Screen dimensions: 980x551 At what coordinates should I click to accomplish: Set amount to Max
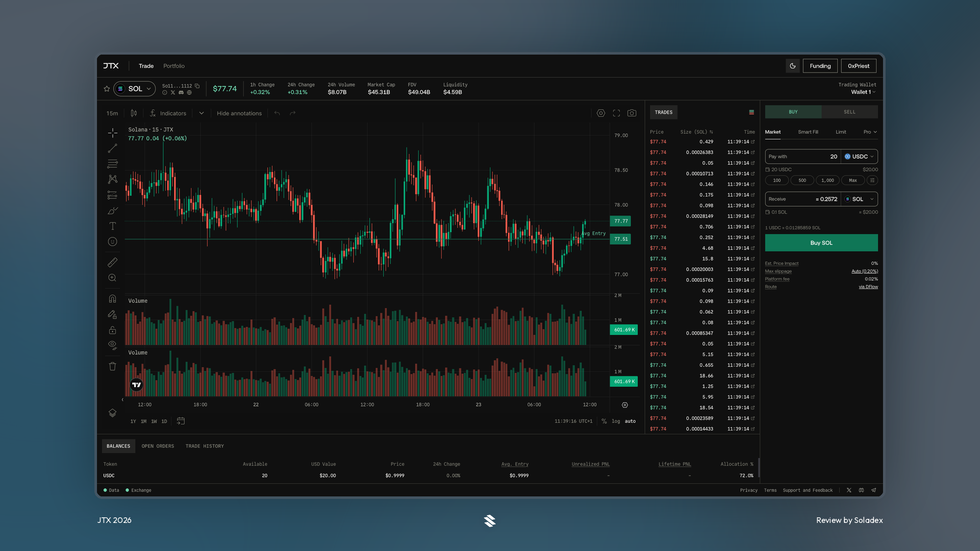853,180
